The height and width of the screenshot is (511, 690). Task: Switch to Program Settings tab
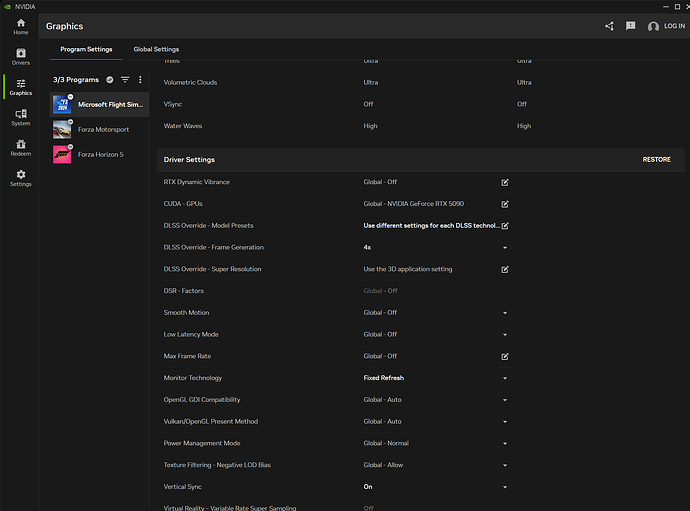coord(86,49)
